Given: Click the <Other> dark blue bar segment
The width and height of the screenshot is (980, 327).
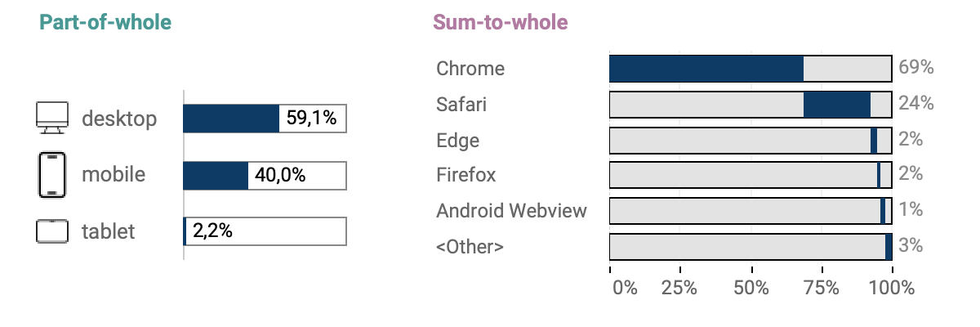Looking at the screenshot, I should (889, 246).
